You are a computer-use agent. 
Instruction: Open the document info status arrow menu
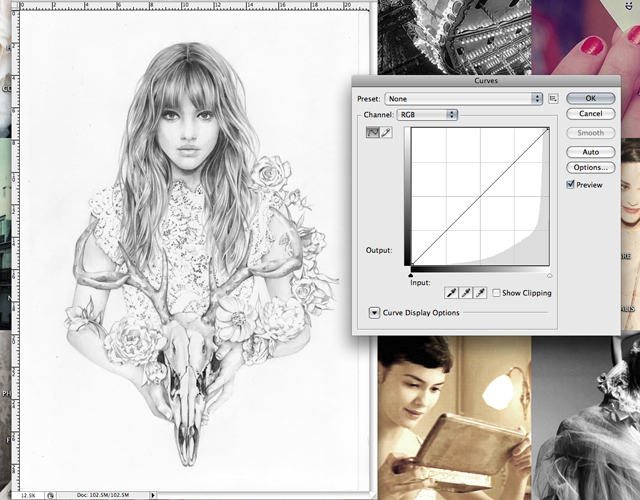(x=152, y=494)
